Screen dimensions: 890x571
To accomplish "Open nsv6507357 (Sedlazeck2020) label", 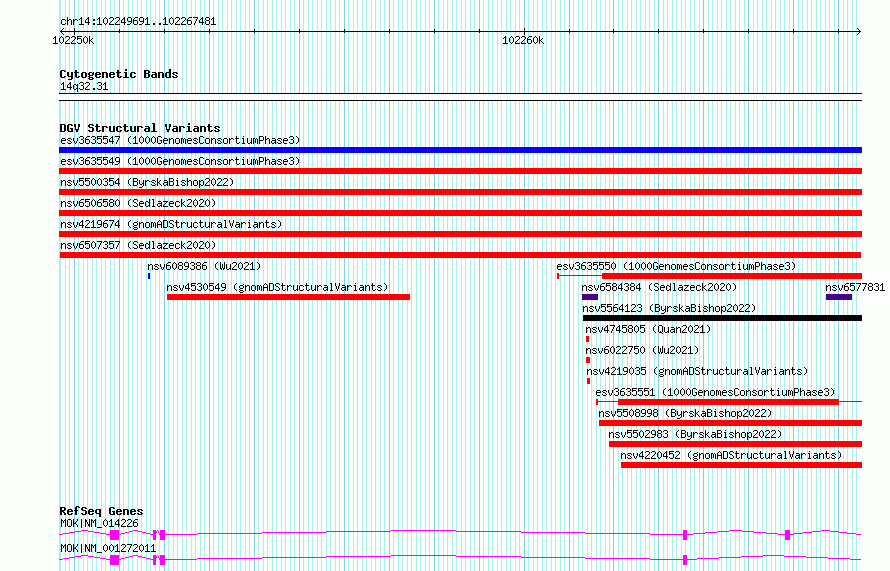I will [x=138, y=245].
